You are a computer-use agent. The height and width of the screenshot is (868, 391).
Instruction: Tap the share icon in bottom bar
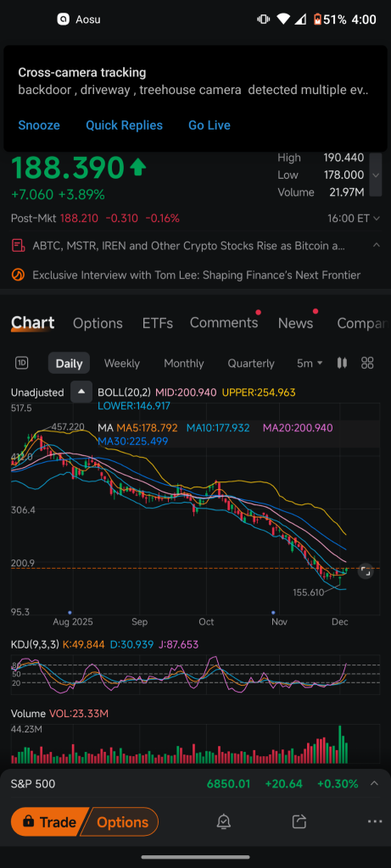coord(299,821)
